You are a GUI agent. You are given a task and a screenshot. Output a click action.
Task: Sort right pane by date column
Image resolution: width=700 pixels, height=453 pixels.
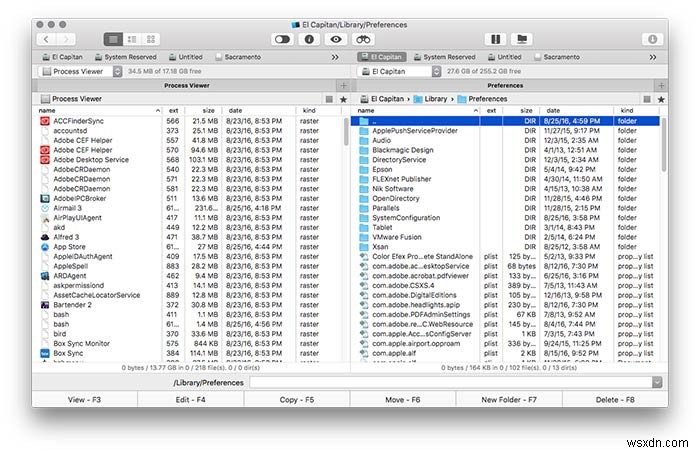tap(576, 110)
